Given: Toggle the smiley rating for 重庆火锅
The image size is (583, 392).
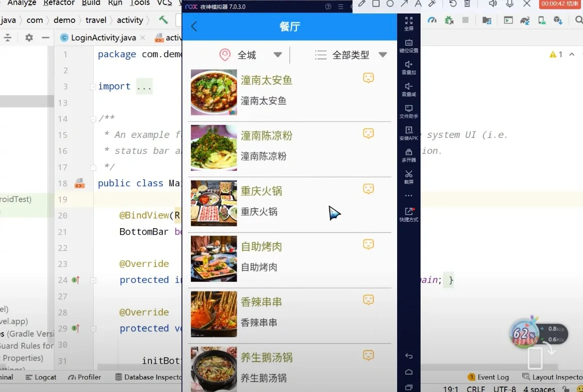Looking at the screenshot, I should tap(368, 188).
